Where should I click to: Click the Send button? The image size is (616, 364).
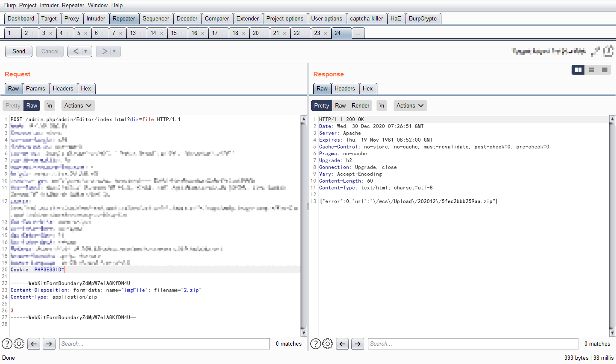pyautogui.click(x=19, y=51)
